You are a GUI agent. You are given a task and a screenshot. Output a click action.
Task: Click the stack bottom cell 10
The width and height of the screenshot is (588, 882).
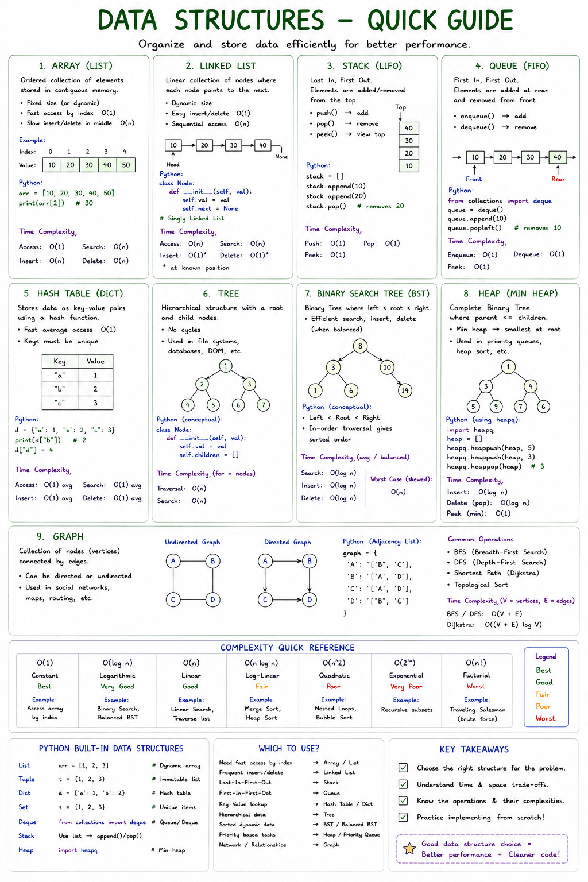pos(409,166)
